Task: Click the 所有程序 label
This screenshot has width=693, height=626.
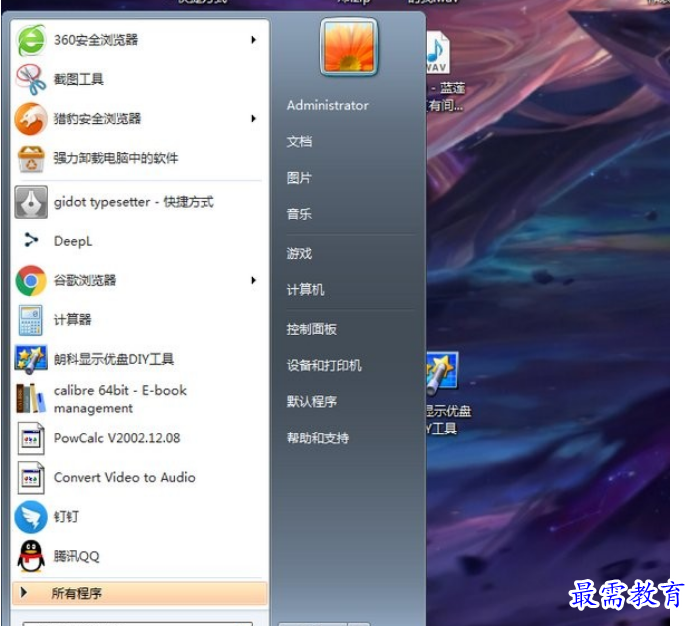Action: click(76, 593)
